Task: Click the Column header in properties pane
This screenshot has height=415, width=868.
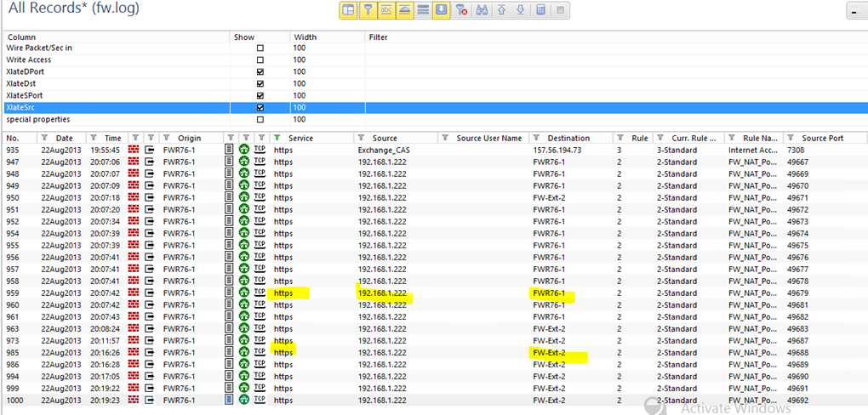Action: coord(117,37)
